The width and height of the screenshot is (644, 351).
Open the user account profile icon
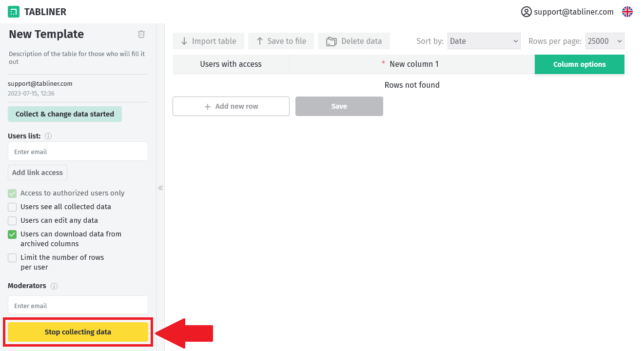pyautogui.click(x=526, y=12)
